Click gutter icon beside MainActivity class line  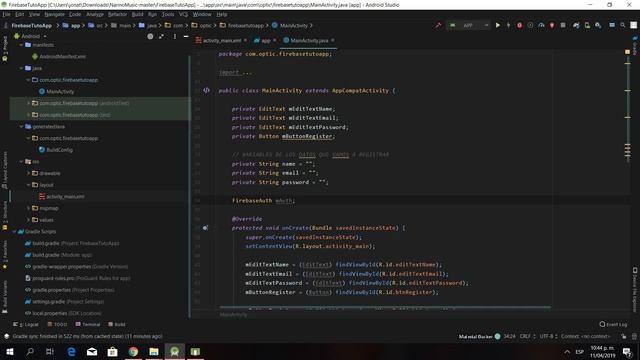(x=207, y=90)
